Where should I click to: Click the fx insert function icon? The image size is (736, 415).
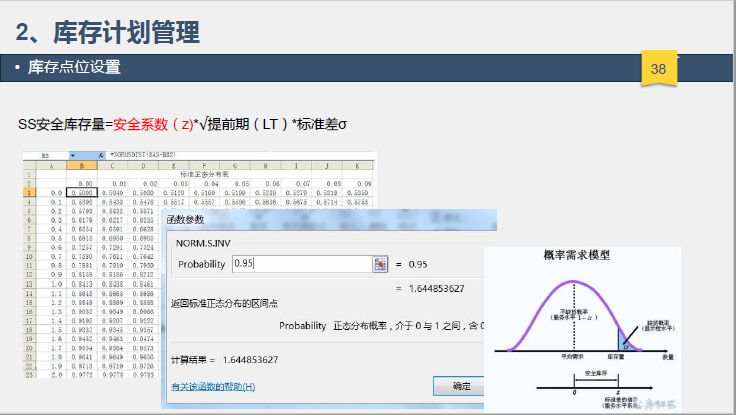tap(99, 157)
